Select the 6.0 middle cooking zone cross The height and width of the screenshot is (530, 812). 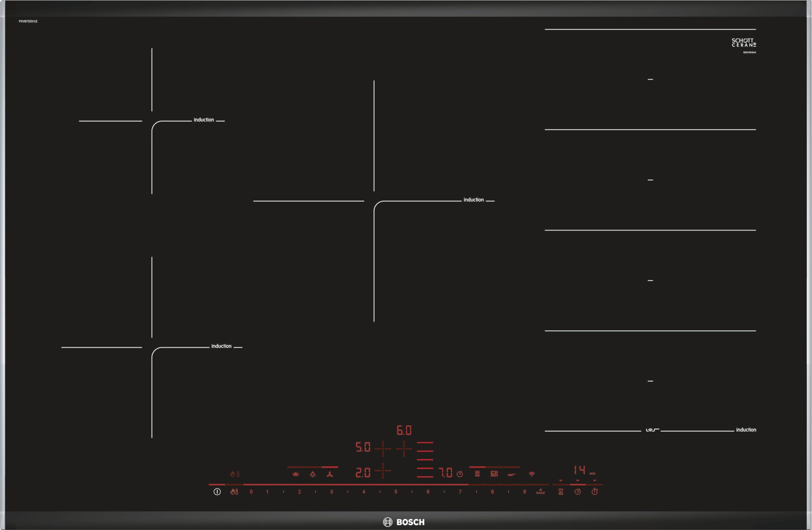(404, 448)
